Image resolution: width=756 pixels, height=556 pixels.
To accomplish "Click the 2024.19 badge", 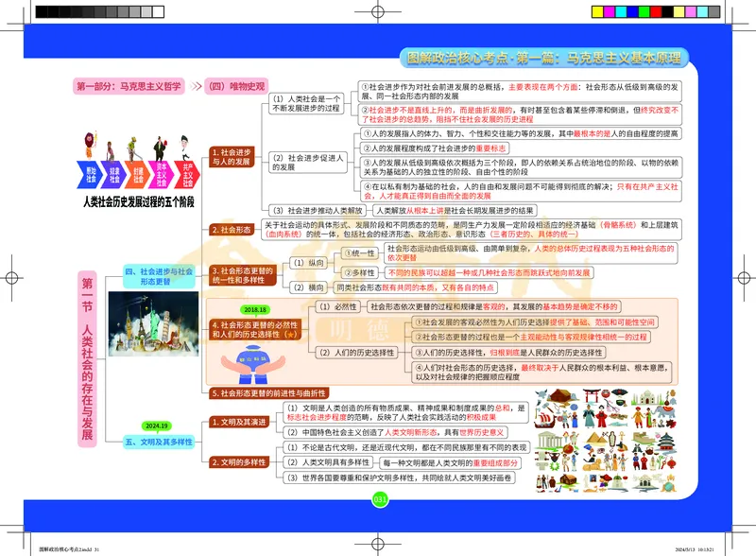I will tap(157, 426).
